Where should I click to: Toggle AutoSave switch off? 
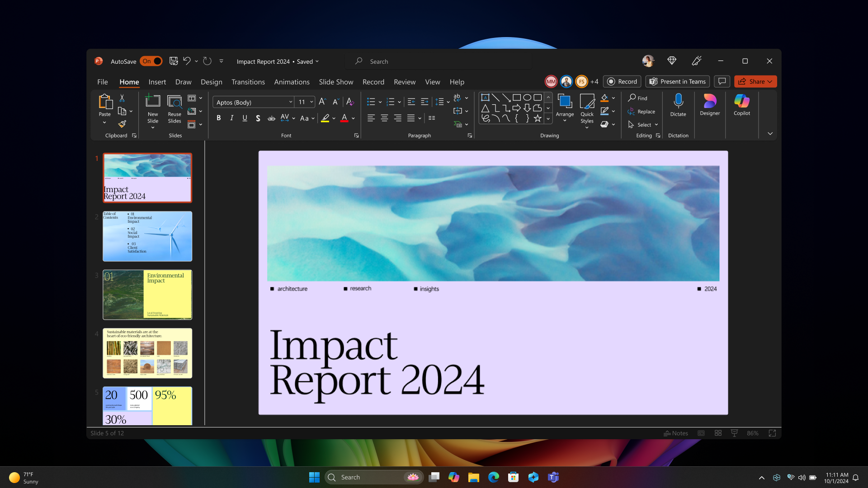pos(151,61)
